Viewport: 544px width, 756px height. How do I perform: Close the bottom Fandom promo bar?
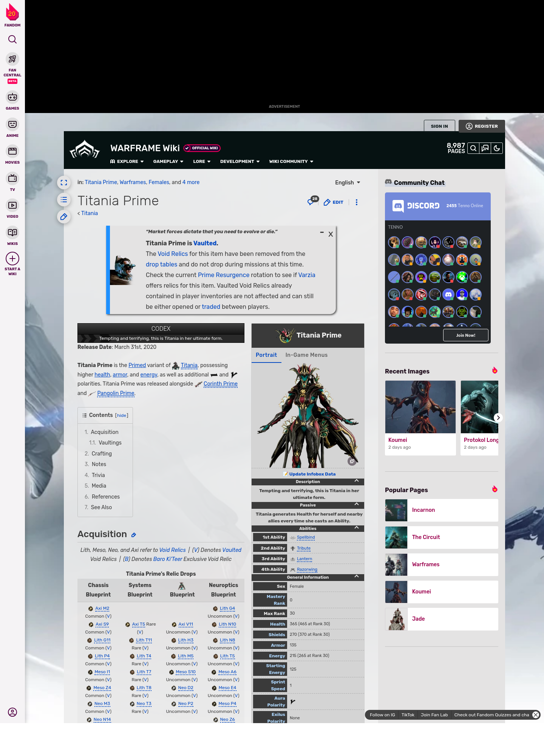pyautogui.click(x=536, y=715)
